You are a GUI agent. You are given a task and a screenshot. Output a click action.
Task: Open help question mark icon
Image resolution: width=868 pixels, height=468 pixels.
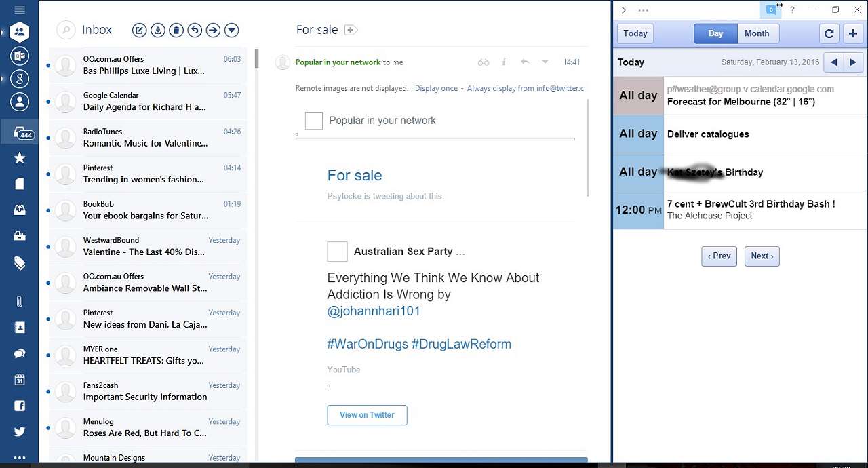792,10
